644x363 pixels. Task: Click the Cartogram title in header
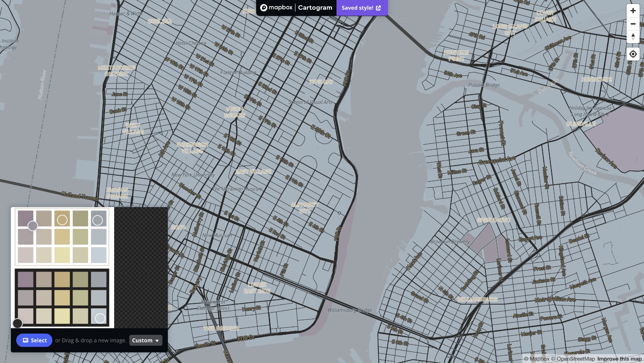(x=315, y=8)
